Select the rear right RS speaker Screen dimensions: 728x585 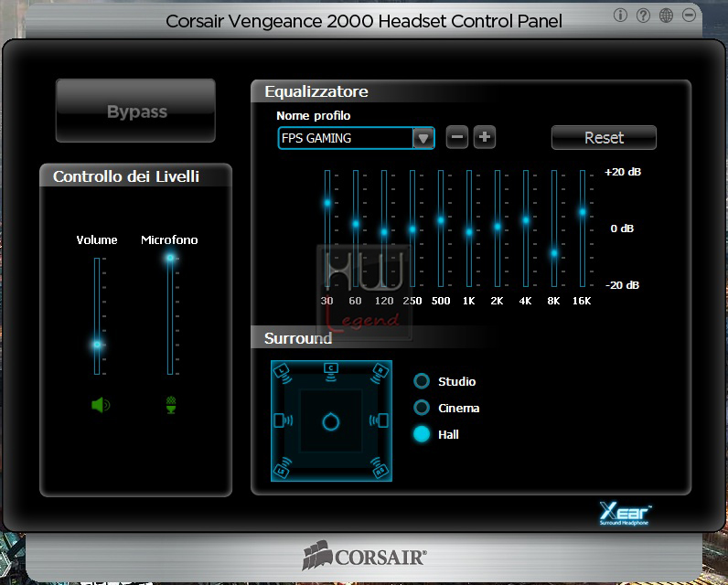tap(380, 468)
